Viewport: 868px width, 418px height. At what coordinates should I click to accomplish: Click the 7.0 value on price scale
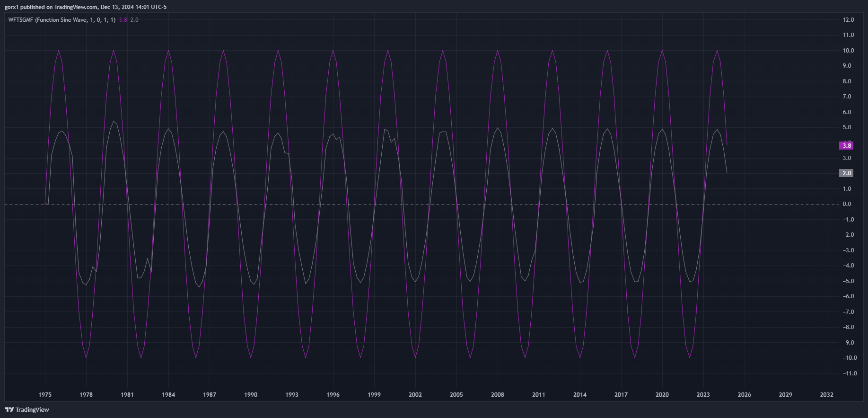click(x=847, y=97)
